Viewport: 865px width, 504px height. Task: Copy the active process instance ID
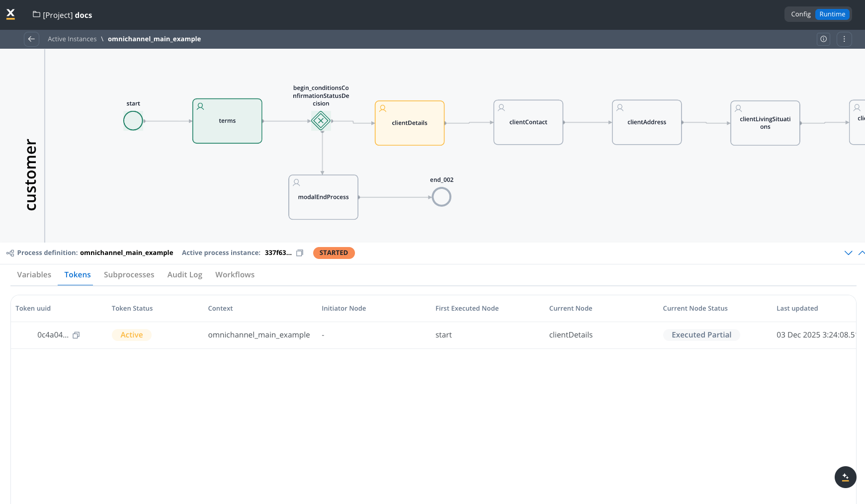[x=300, y=253]
